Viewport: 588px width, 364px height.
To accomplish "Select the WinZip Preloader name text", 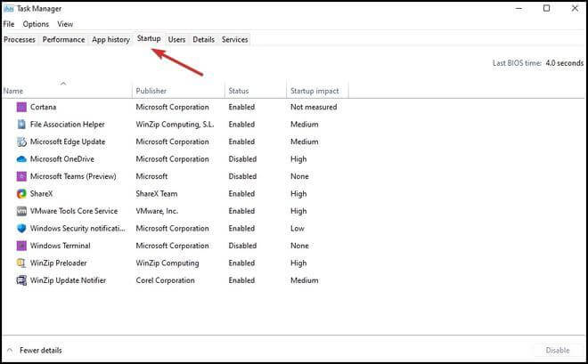I will click(59, 263).
